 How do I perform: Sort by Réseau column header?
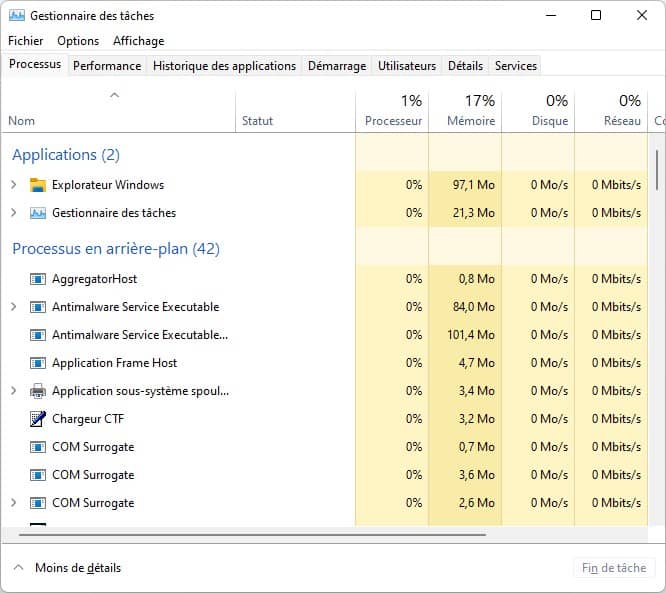tap(611, 111)
